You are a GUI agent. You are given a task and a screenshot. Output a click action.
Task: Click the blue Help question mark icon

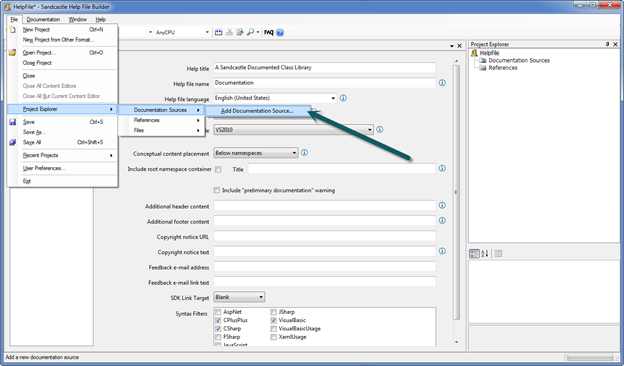(x=280, y=33)
